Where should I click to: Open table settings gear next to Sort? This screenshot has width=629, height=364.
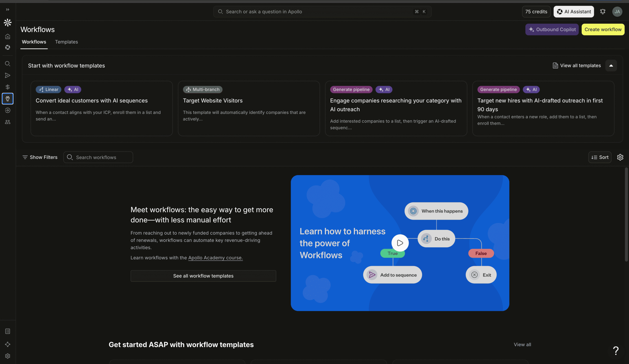point(620,157)
